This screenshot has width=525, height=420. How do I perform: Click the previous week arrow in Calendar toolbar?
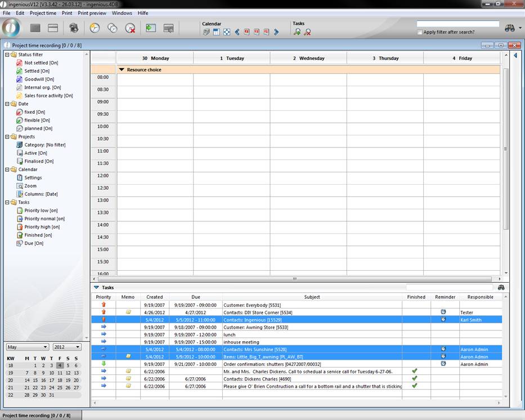(237, 32)
